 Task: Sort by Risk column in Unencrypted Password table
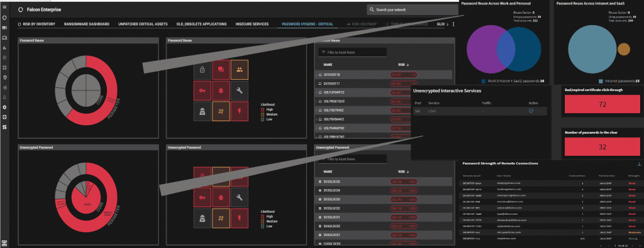point(404,172)
